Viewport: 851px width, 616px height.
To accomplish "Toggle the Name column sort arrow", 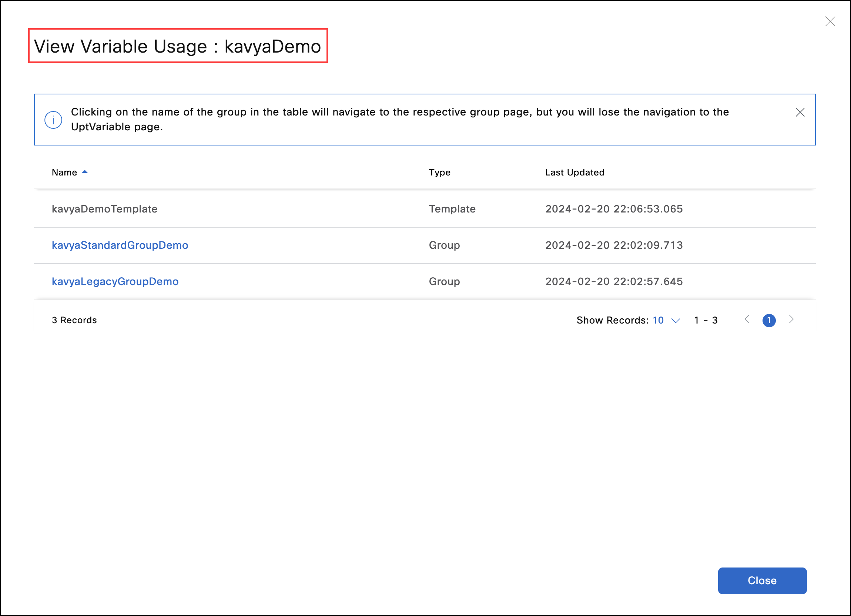I will click(x=85, y=172).
